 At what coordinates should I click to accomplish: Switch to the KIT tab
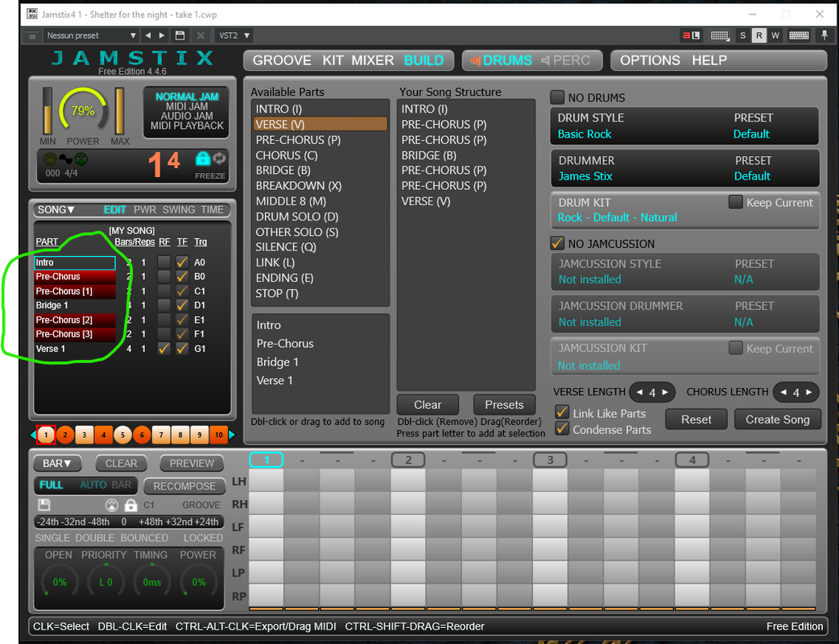click(x=333, y=60)
